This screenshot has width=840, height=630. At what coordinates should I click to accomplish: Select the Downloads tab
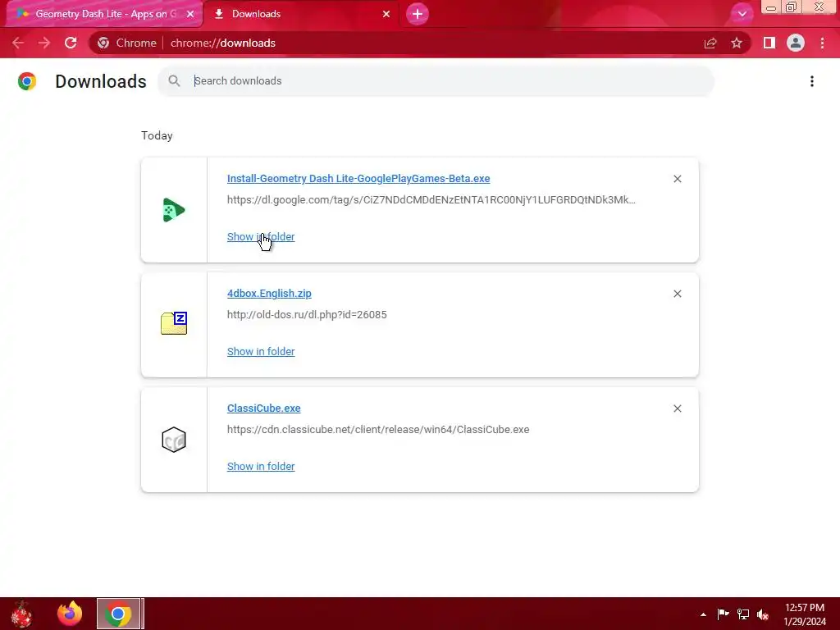click(302, 14)
